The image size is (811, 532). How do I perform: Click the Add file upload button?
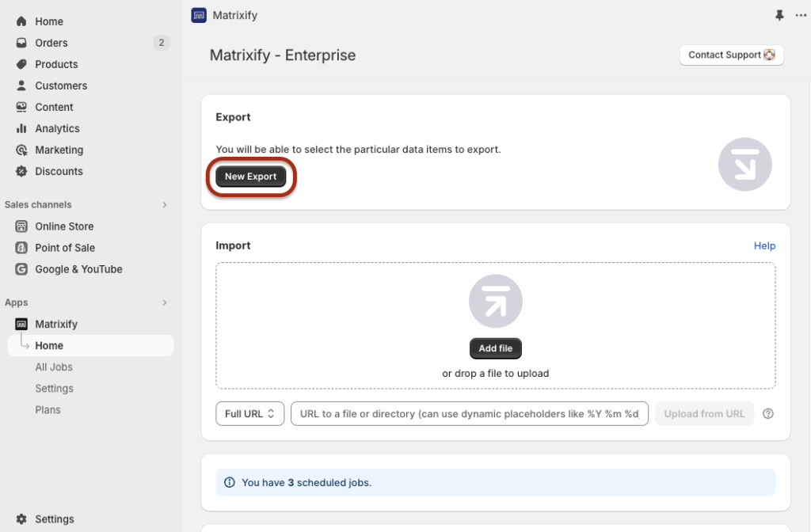pyautogui.click(x=495, y=348)
